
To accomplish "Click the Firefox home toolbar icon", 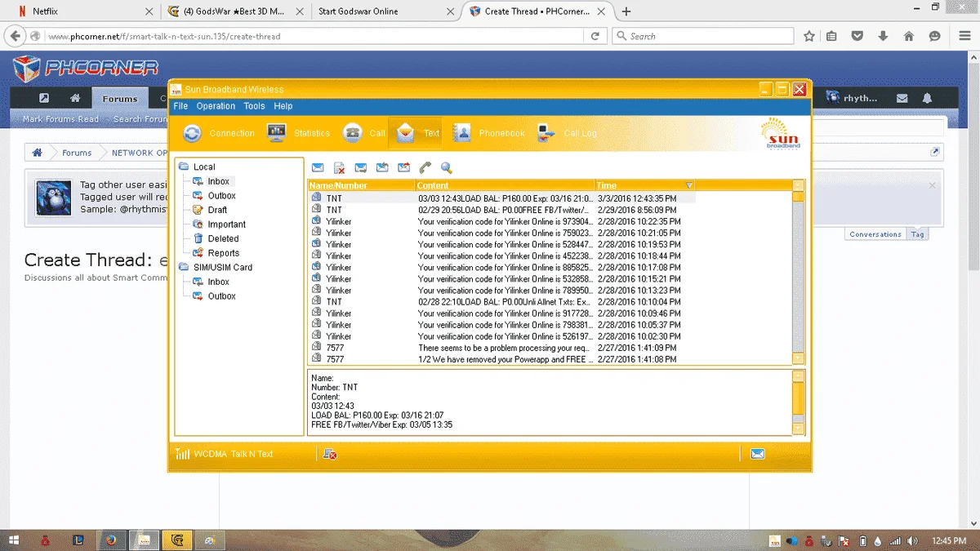I will [x=909, y=36].
